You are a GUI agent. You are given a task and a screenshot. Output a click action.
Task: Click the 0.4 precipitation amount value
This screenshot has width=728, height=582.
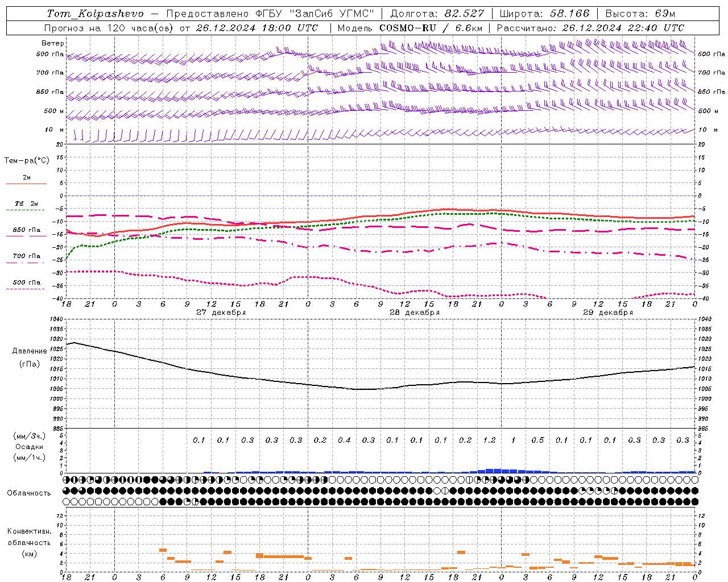(x=344, y=440)
